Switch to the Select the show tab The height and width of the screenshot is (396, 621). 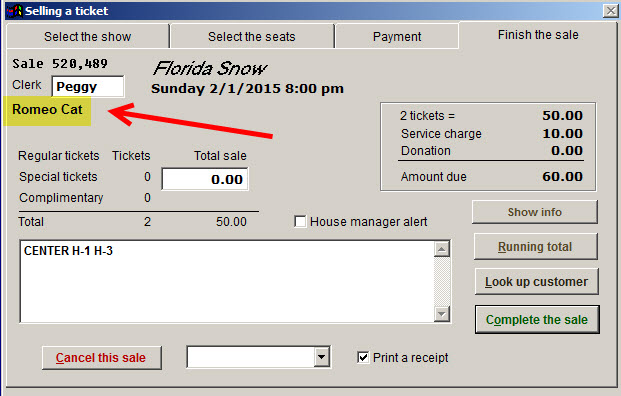coord(88,36)
